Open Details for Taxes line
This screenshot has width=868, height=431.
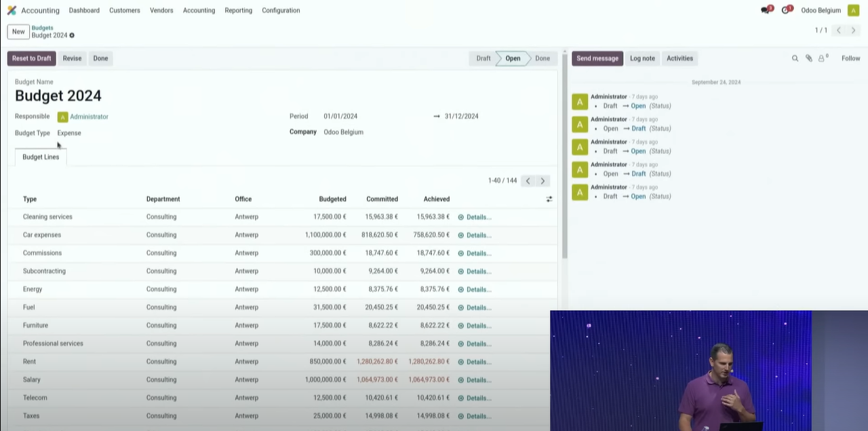pyautogui.click(x=475, y=416)
